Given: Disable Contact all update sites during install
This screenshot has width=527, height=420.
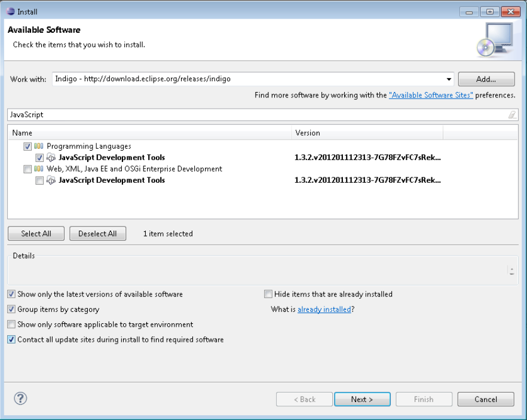Looking at the screenshot, I should [11, 339].
